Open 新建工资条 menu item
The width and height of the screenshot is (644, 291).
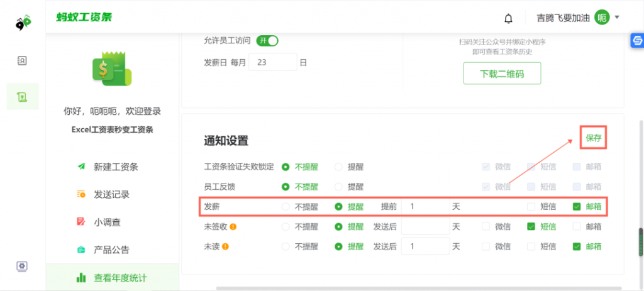tap(116, 167)
